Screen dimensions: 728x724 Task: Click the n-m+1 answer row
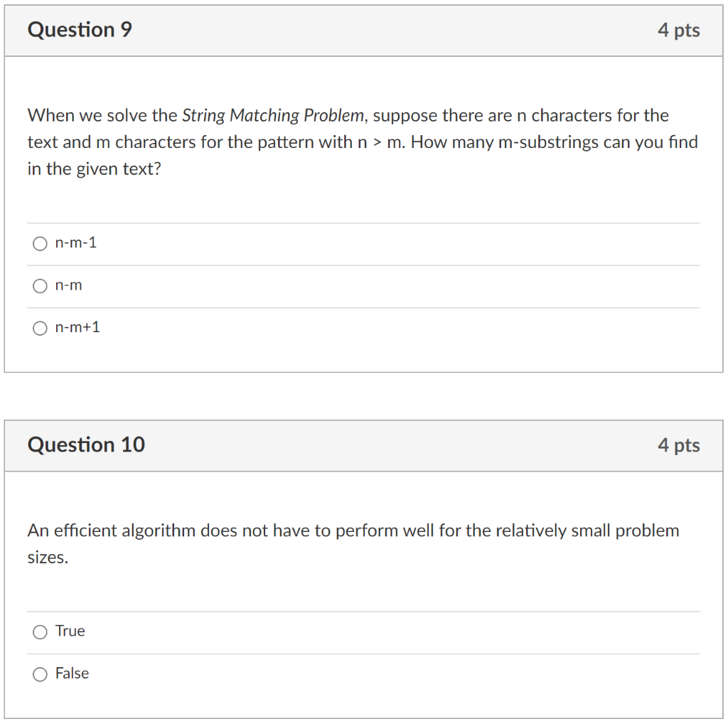[x=213, y=328]
